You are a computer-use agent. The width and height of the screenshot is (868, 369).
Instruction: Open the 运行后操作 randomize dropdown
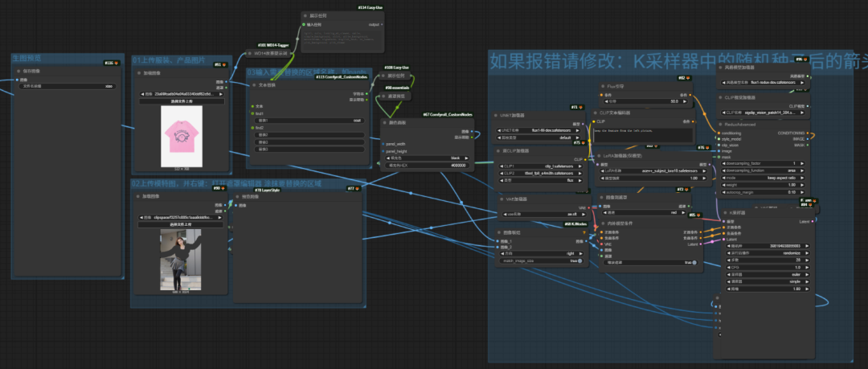pyautogui.click(x=768, y=252)
